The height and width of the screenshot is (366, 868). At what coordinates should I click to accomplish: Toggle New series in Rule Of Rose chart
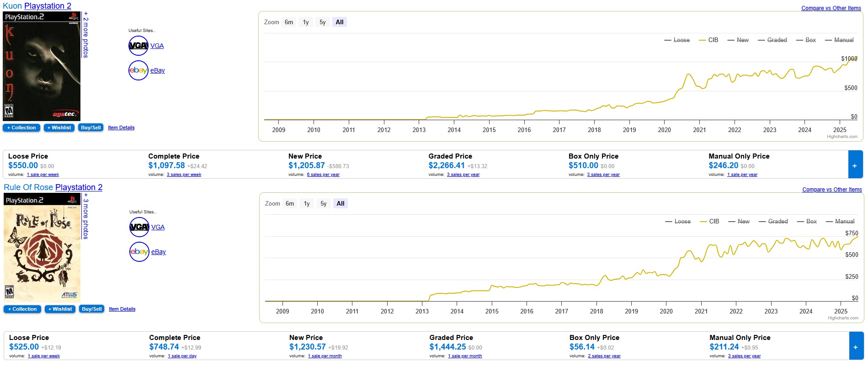tap(739, 222)
